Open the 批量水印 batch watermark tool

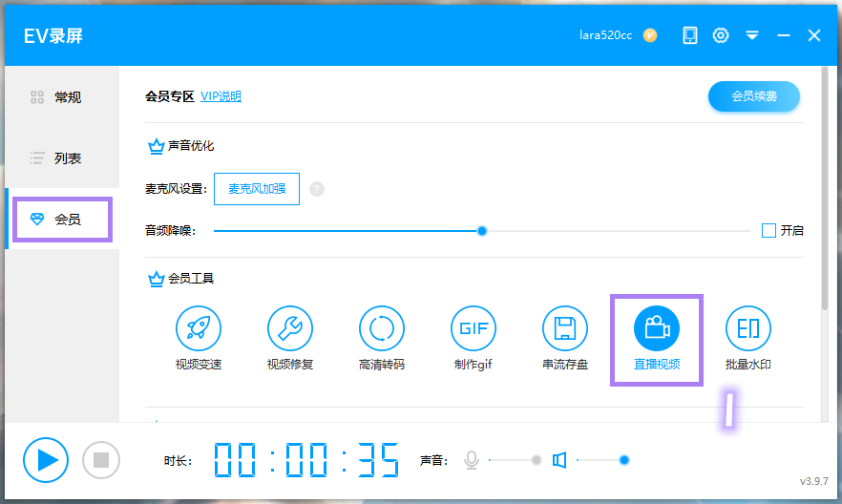pyautogui.click(x=747, y=329)
